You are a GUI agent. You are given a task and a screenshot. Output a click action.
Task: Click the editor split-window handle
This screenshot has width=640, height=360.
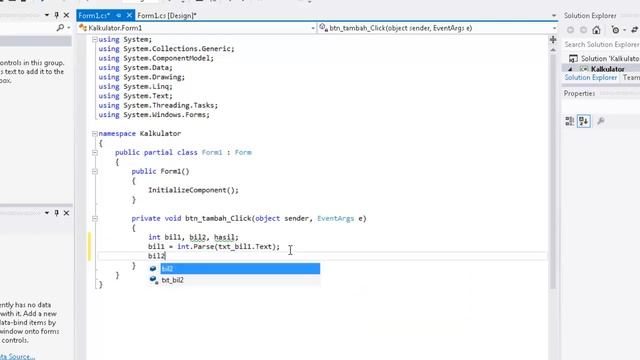click(x=553, y=40)
